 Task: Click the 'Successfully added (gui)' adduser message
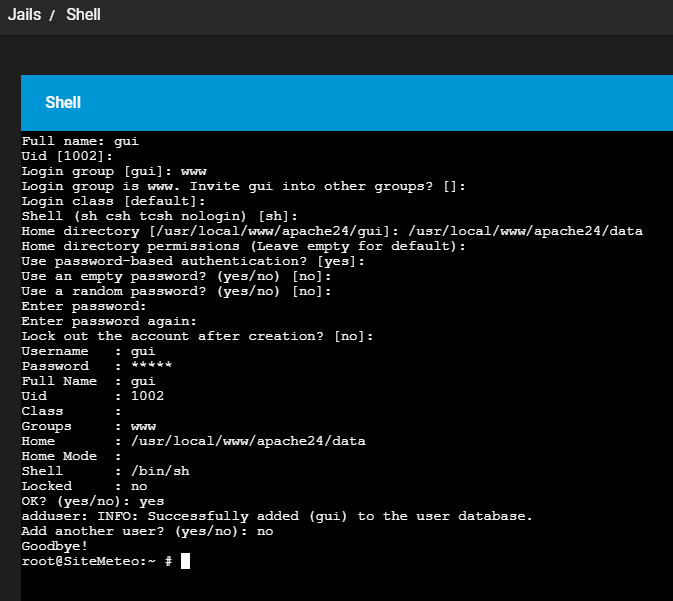coord(277,516)
